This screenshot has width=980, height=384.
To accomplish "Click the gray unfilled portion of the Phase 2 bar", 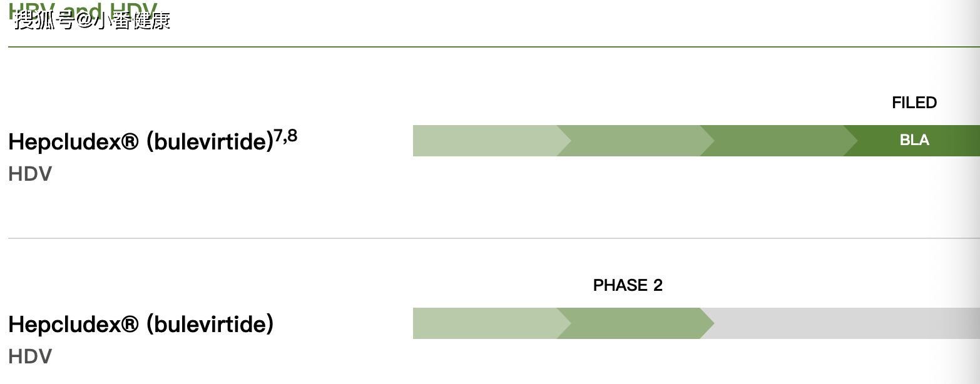I will coord(839,323).
